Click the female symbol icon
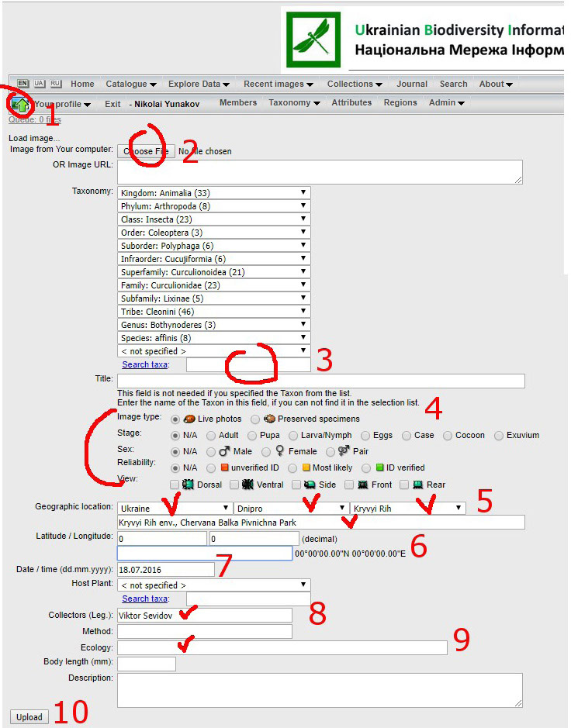 [x=280, y=450]
